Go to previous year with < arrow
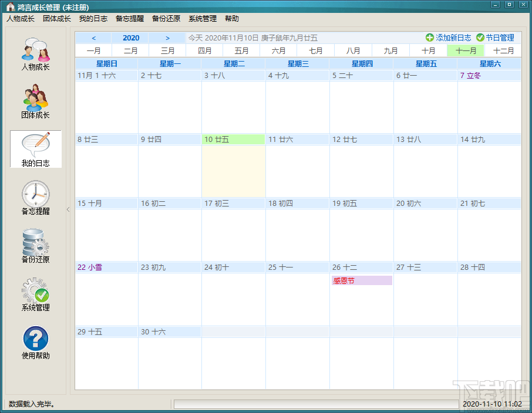The height and width of the screenshot is (413, 532). click(93, 38)
